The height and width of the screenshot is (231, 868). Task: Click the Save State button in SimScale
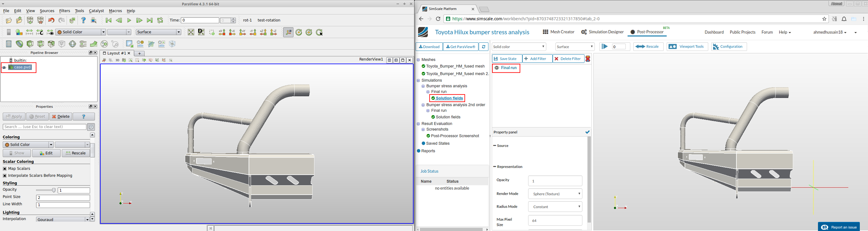tap(507, 59)
